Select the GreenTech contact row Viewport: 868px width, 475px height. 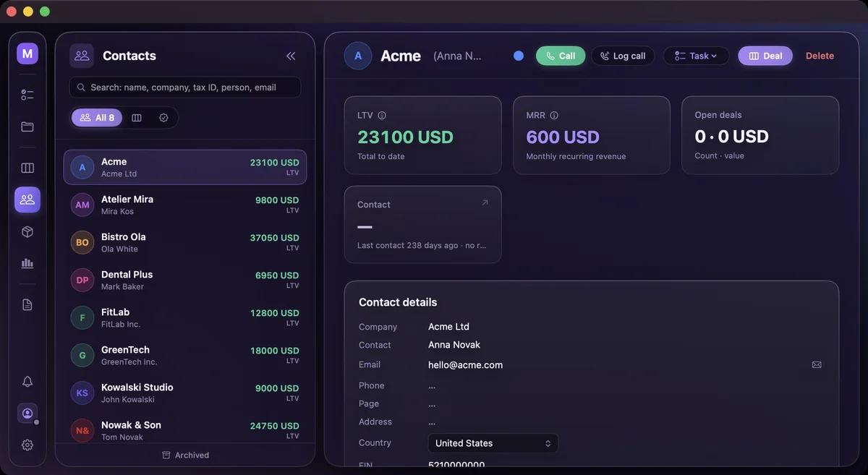click(x=185, y=356)
